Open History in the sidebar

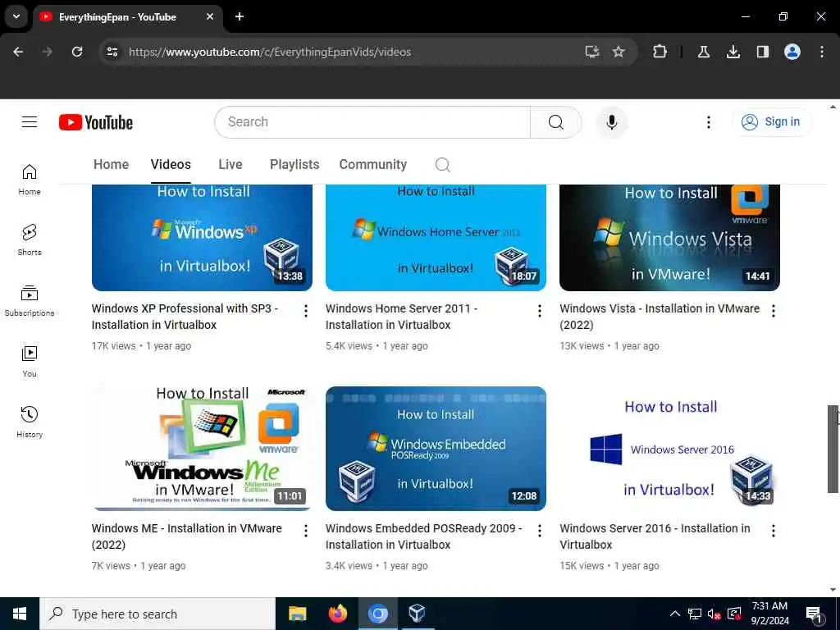pyautogui.click(x=30, y=422)
